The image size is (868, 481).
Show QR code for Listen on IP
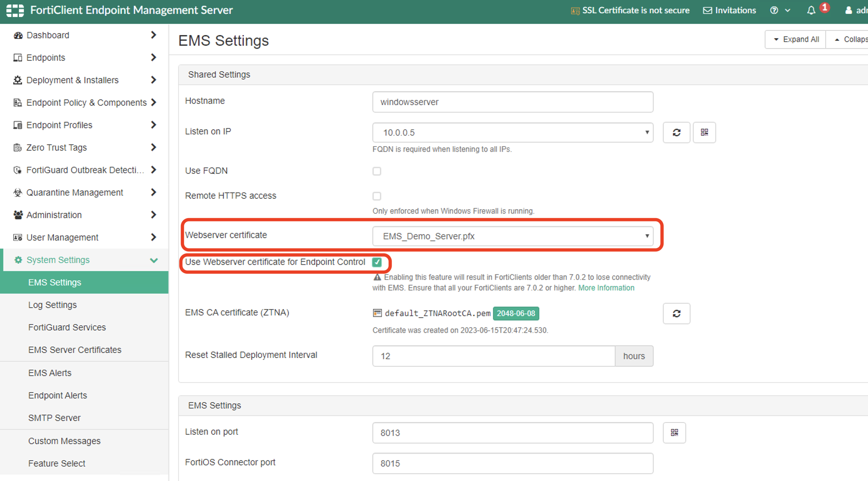(x=704, y=132)
